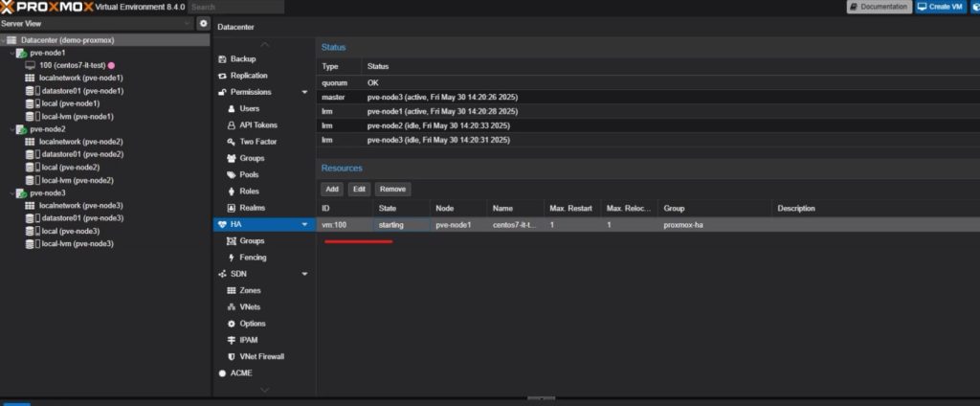Click the Create VM button

pyautogui.click(x=941, y=7)
